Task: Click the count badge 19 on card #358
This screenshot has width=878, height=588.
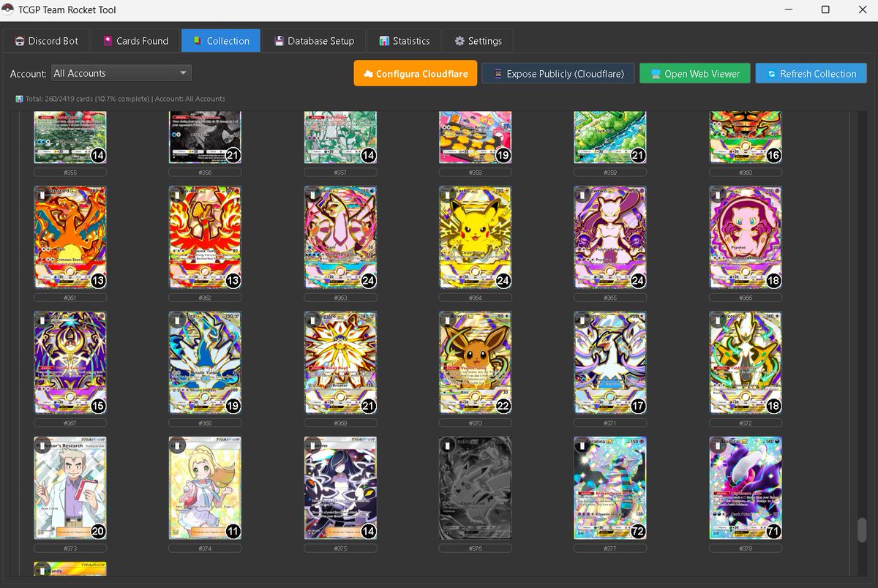Action: 503,156
